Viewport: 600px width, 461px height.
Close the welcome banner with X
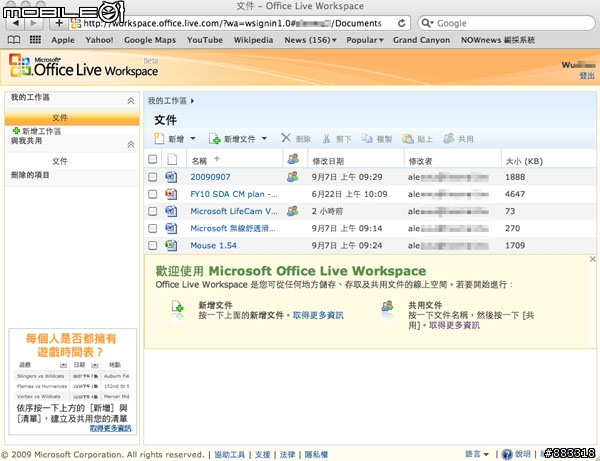point(592,259)
